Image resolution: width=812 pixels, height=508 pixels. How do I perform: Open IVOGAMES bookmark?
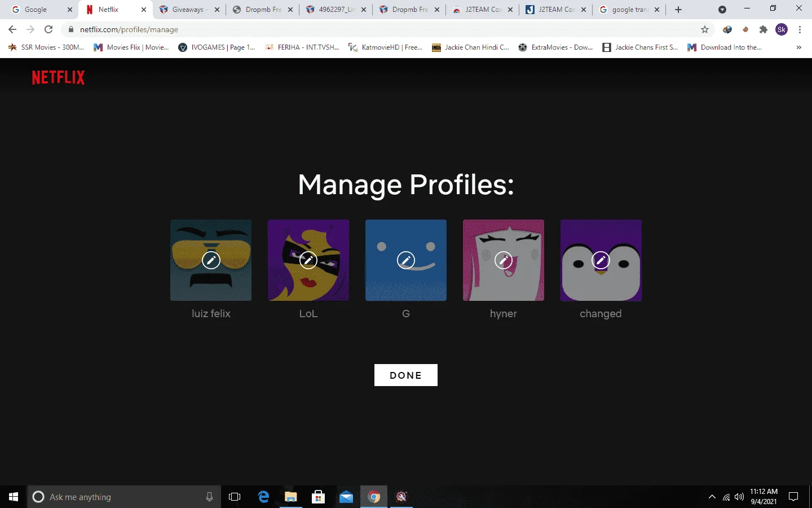[217, 47]
